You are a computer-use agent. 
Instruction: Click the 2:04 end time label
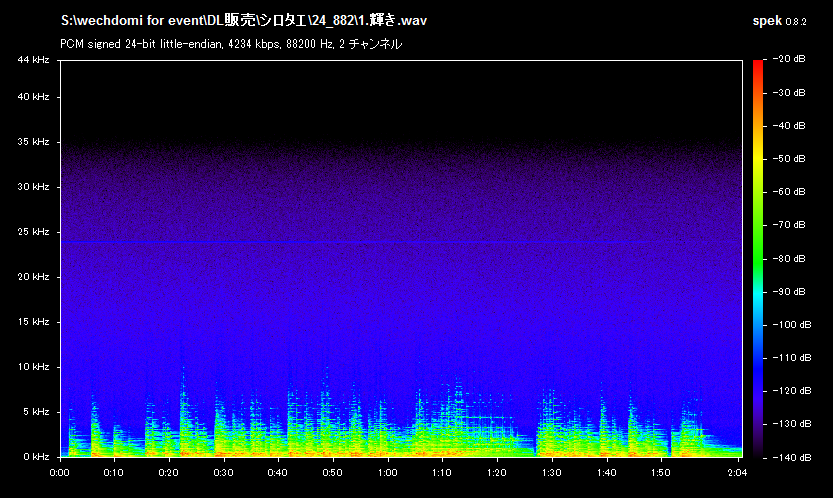pyautogui.click(x=737, y=473)
